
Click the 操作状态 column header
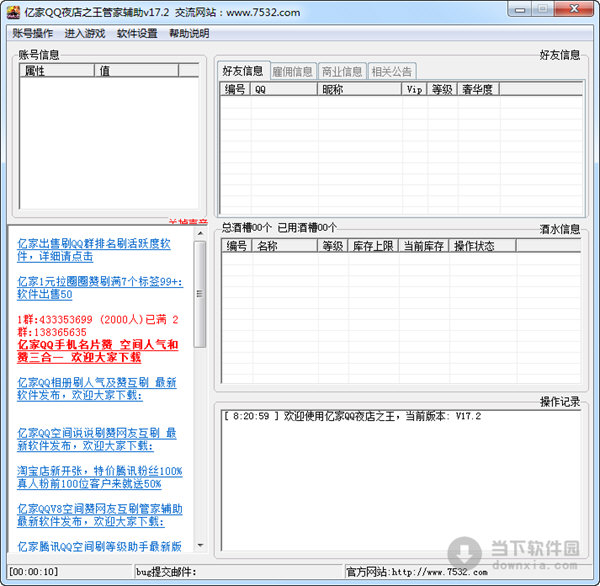coord(483,246)
